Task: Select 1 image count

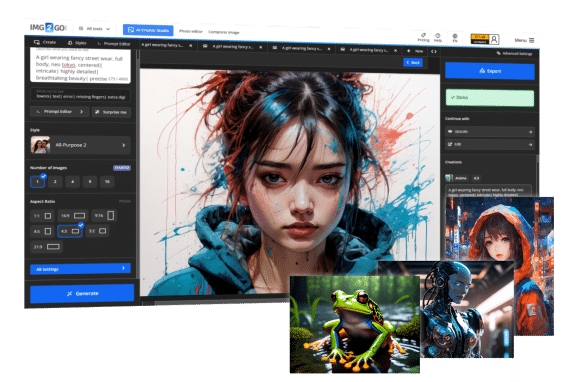Action: tap(37, 181)
